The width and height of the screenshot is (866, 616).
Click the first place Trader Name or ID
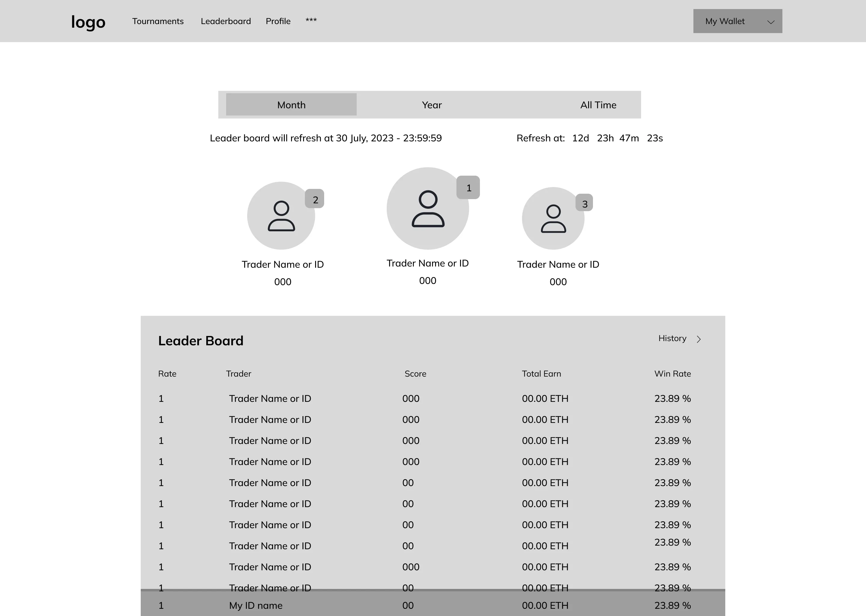coord(428,263)
